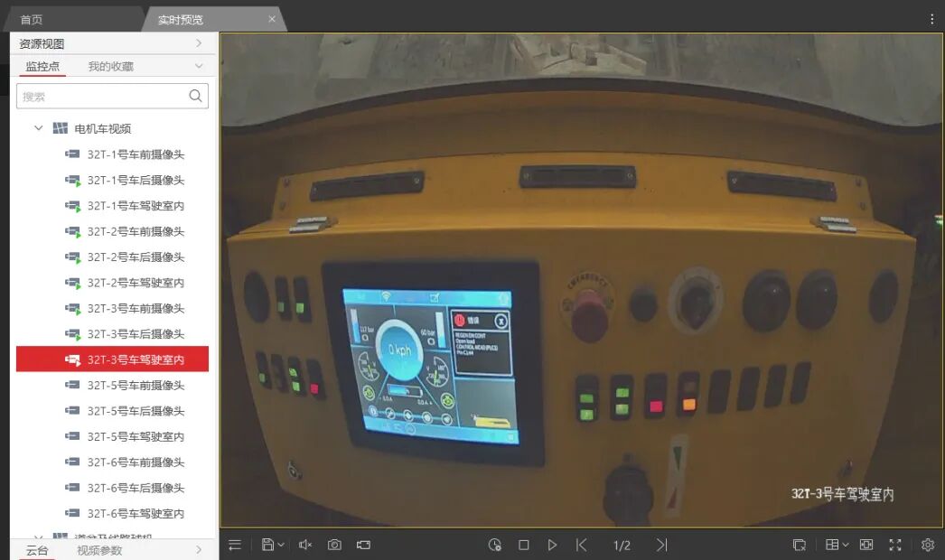The height and width of the screenshot is (560, 945).
Task: Go to previous page of views
Action: click(582, 545)
